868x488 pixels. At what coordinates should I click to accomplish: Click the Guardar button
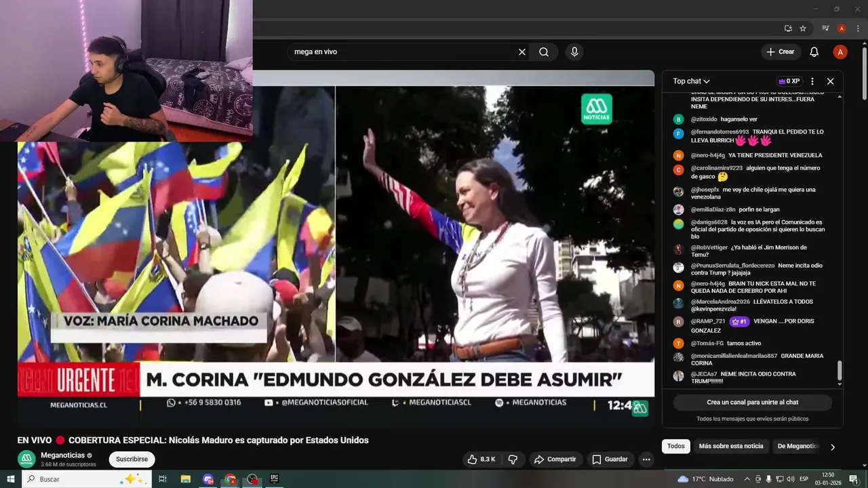click(x=610, y=460)
